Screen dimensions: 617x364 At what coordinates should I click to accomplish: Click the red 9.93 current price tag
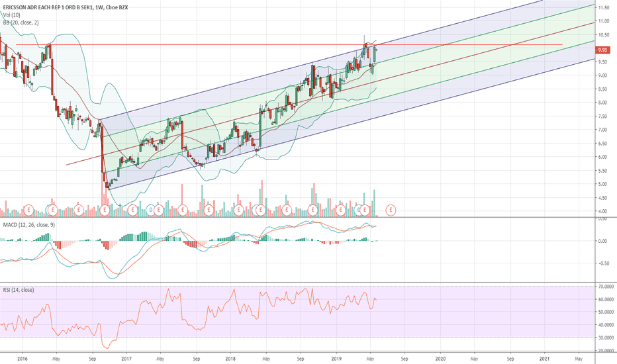point(603,50)
